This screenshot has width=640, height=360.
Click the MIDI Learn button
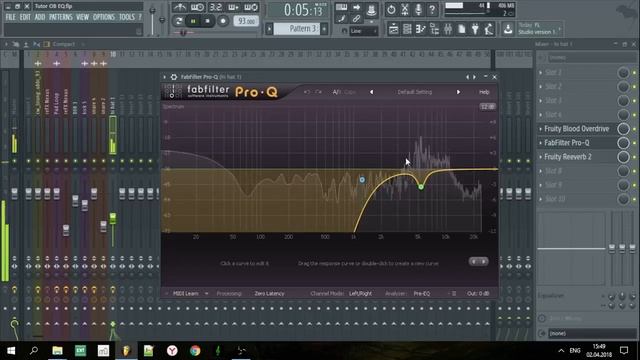(186, 293)
